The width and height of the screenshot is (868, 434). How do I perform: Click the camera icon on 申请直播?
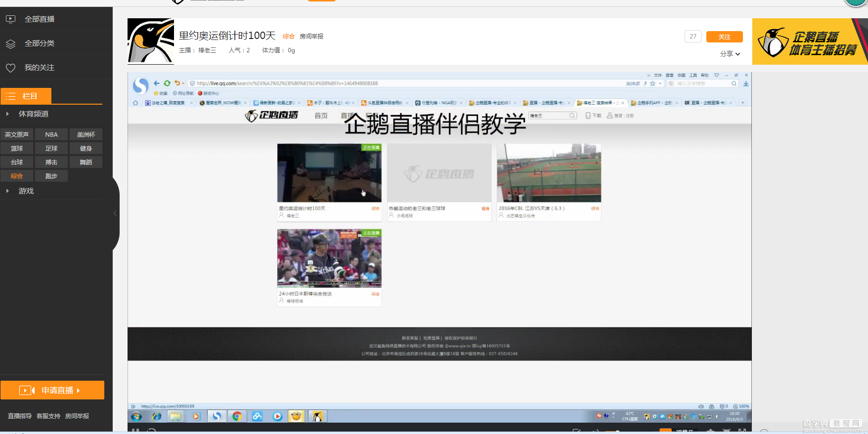[x=27, y=391]
